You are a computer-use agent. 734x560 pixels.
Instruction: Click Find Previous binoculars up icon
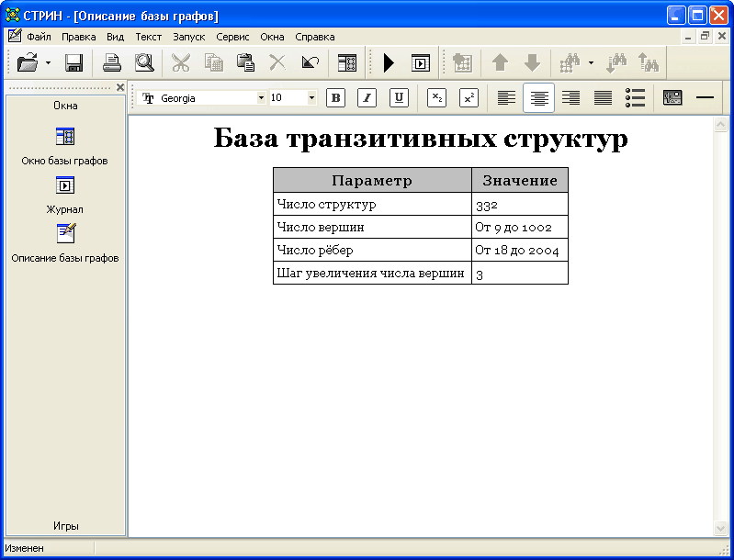649,62
